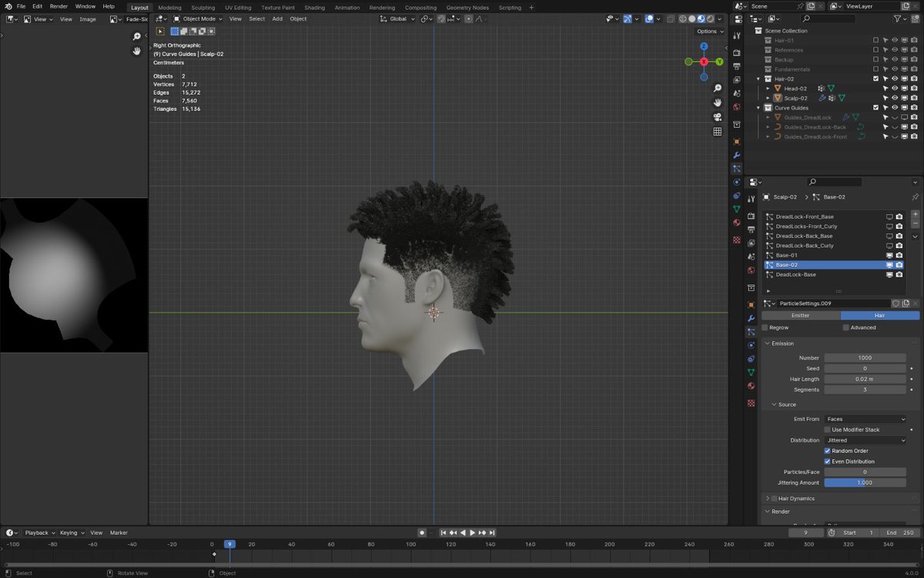
Task: Toggle proportional editing in the viewport header
Action: coord(468,18)
